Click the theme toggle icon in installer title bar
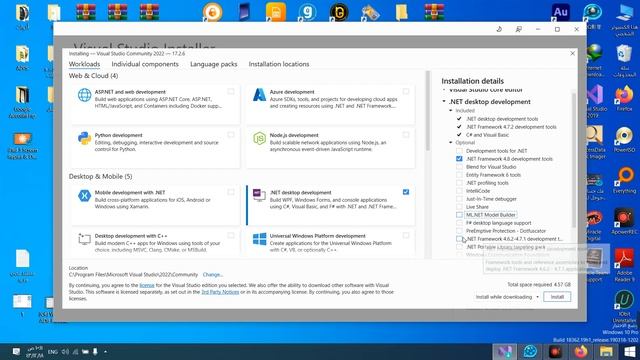The image size is (640, 360). 499,29
